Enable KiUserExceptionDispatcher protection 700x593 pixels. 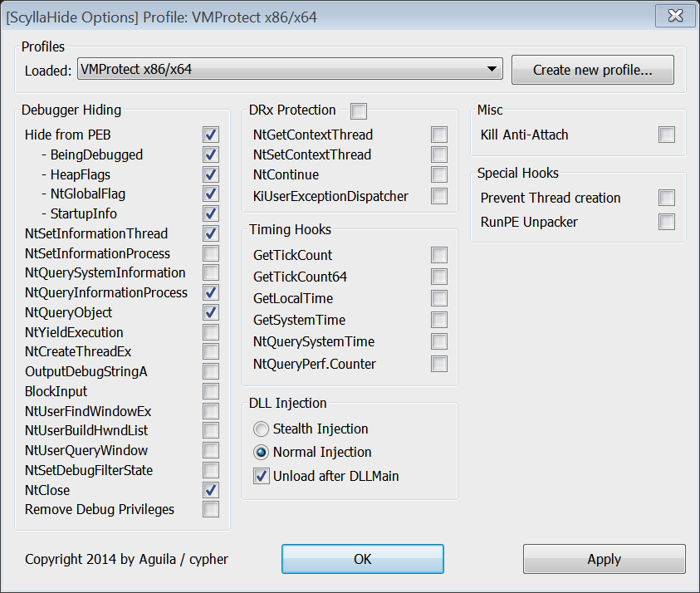tap(439, 195)
